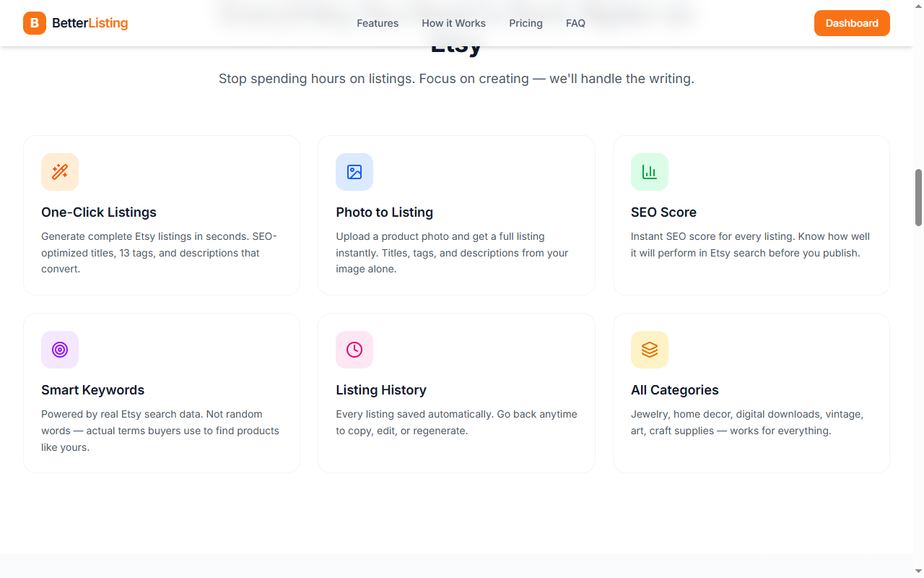Click the All Categories stacked layers icon

point(649,350)
